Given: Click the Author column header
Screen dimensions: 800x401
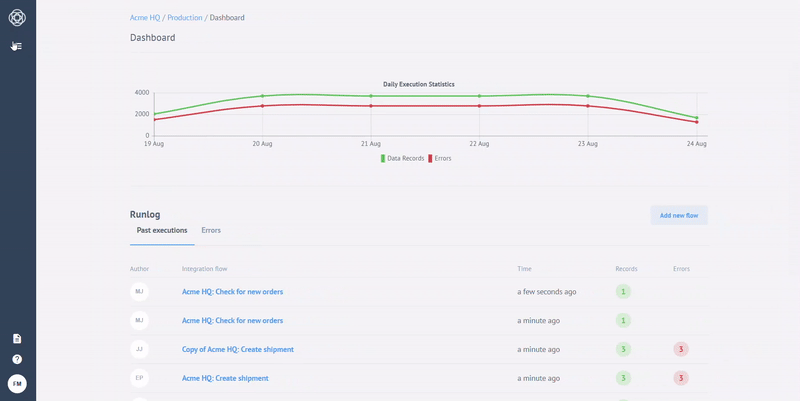Looking at the screenshot, I should click(x=139, y=269).
